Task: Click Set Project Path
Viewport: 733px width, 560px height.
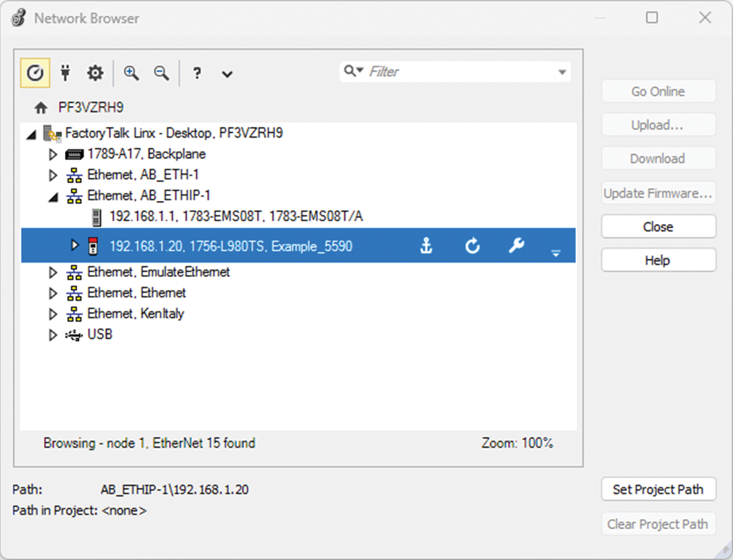Action: point(658,489)
